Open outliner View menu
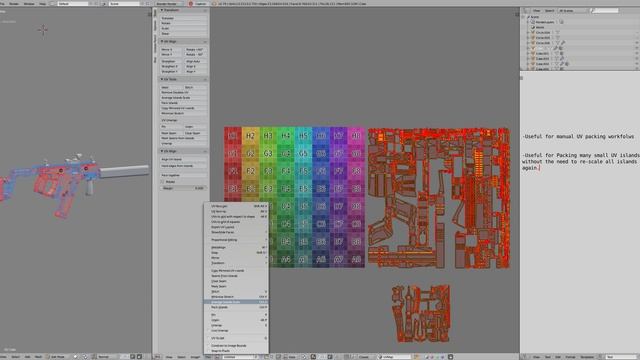This screenshot has width=640, height=360. [x=536, y=11]
